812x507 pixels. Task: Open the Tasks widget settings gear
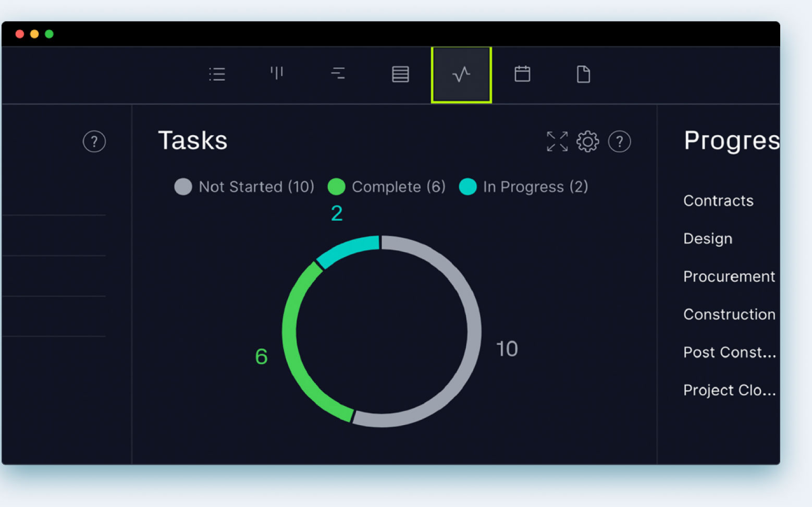(x=587, y=141)
